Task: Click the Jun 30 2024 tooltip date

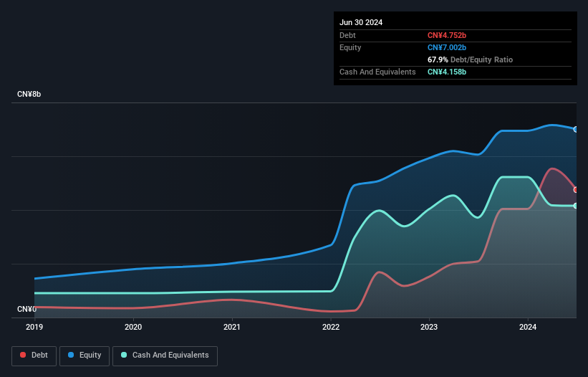Action: click(x=361, y=22)
